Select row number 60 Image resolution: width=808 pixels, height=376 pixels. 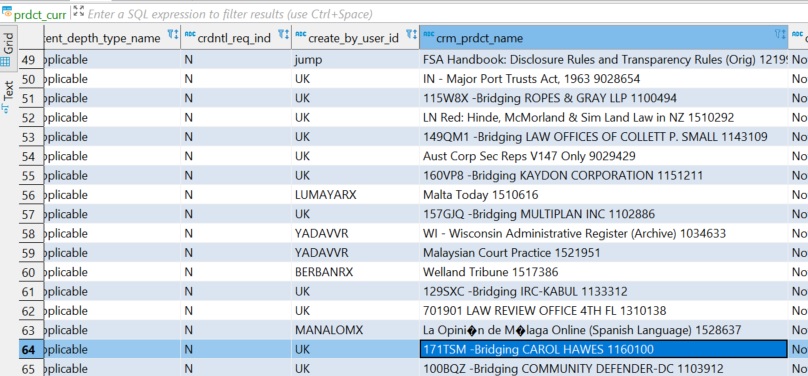tap(31, 272)
